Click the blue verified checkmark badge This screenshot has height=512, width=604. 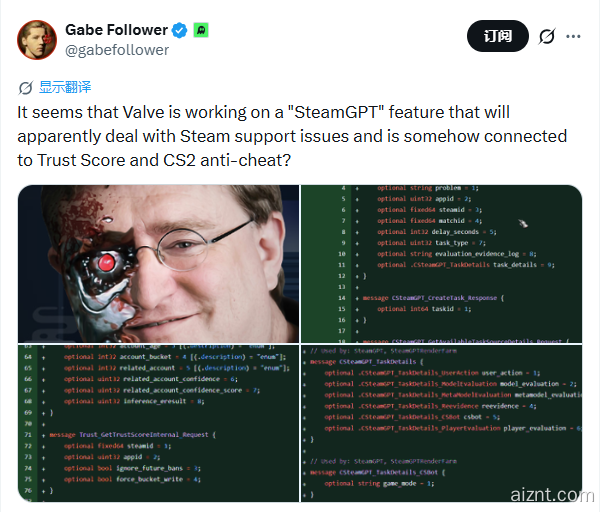point(179,30)
